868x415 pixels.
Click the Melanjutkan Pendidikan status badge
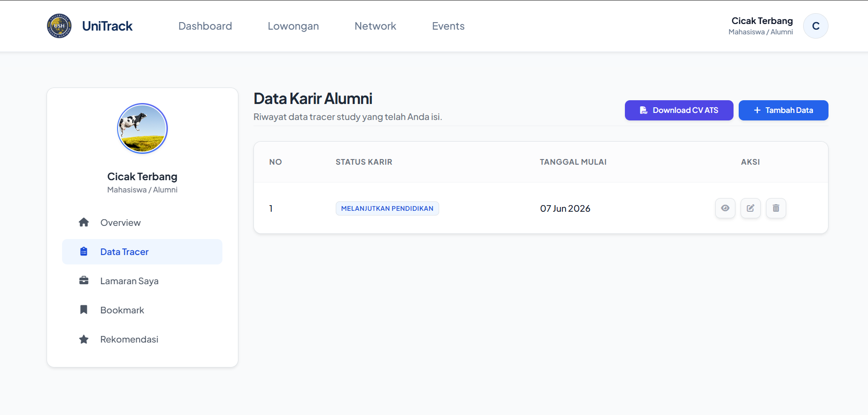coord(387,208)
